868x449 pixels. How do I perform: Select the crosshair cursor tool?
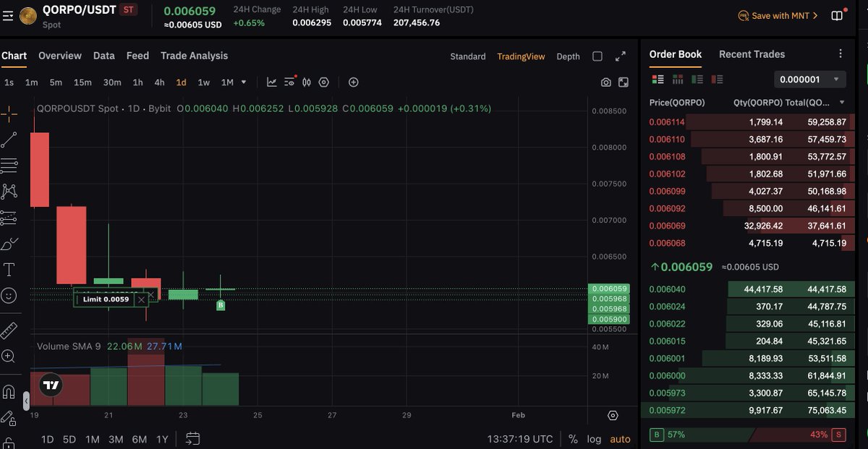coord(9,113)
